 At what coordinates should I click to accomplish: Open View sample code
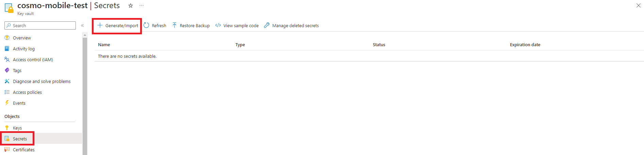[x=237, y=26]
